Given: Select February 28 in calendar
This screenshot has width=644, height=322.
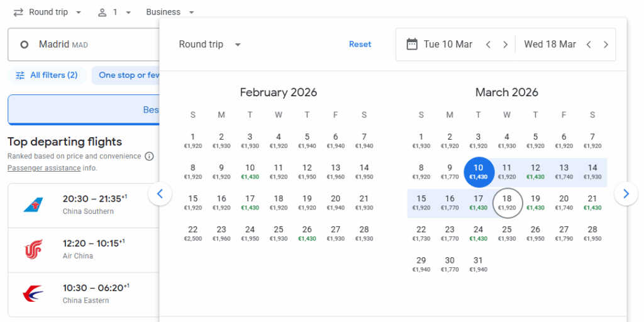Looking at the screenshot, I should [x=364, y=234].
